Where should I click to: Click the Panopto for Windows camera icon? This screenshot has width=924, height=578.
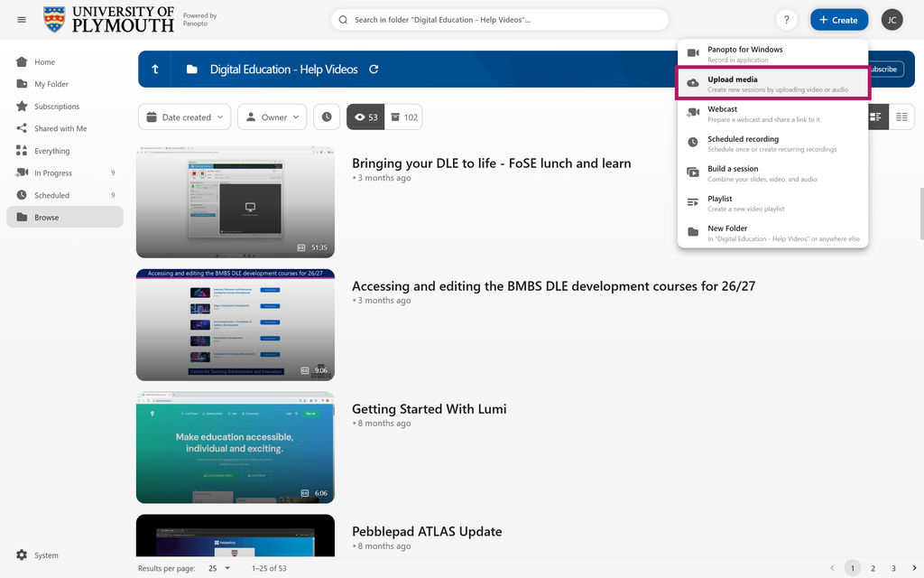point(693,53)
